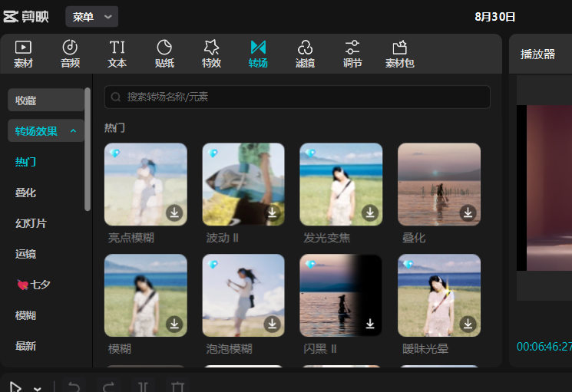
Task: Click the 00:06:46 timecode display
Action: 544,347
